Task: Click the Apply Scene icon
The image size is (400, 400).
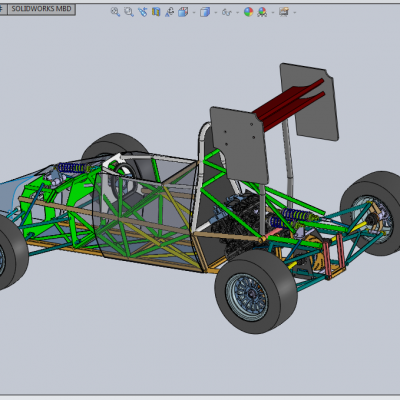Action: click(262, 12)
